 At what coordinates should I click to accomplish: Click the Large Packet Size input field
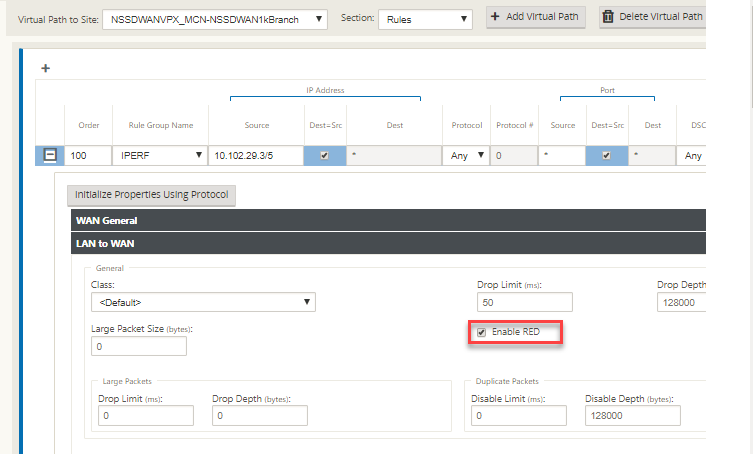pos(139,346)
